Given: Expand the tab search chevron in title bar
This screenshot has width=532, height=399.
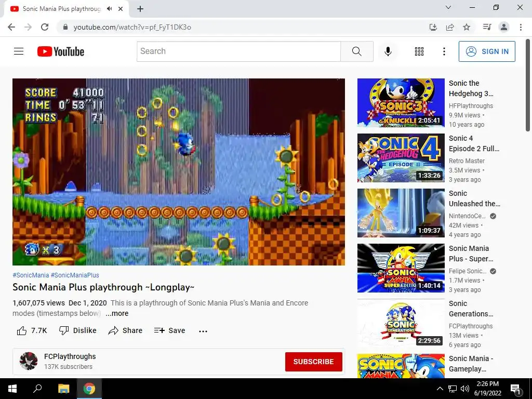Looking at the screenshot, I should 448,7.
